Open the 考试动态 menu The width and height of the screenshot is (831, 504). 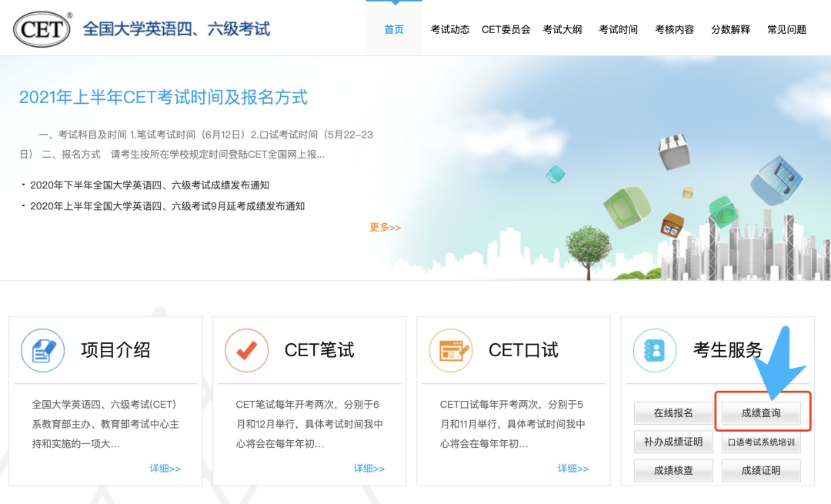click(x=450, y=30)
